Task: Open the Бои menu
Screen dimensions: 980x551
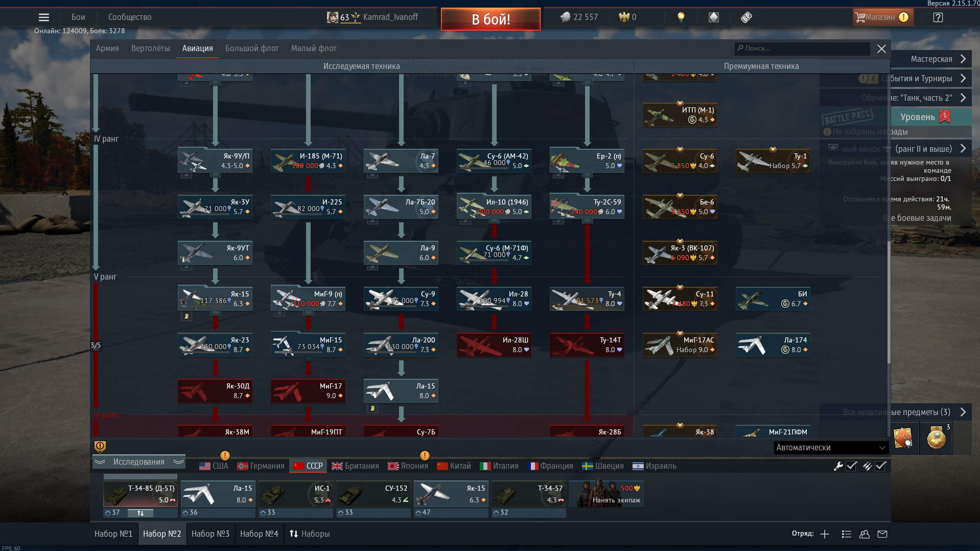Action: tap(78, 17)
